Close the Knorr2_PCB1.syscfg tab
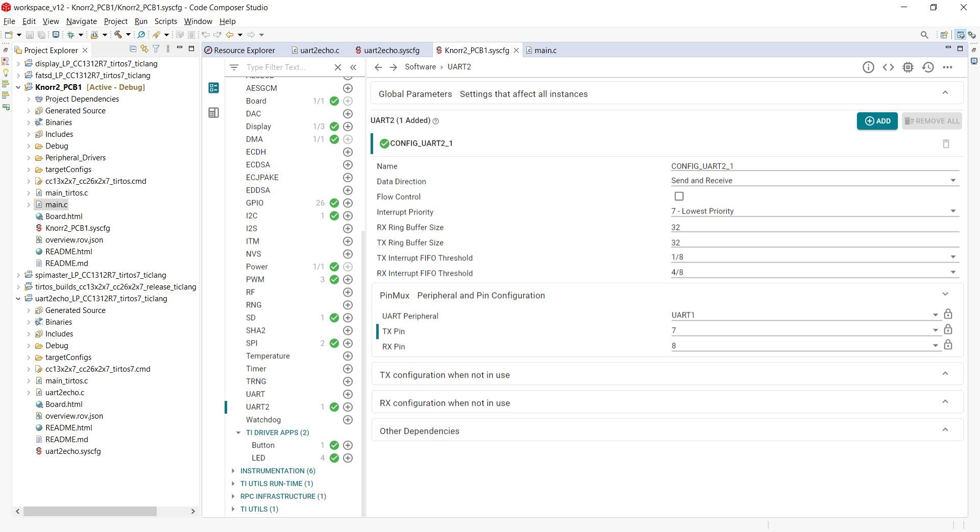The width and height of the screenshot is (980, 532). click(516, 51)
